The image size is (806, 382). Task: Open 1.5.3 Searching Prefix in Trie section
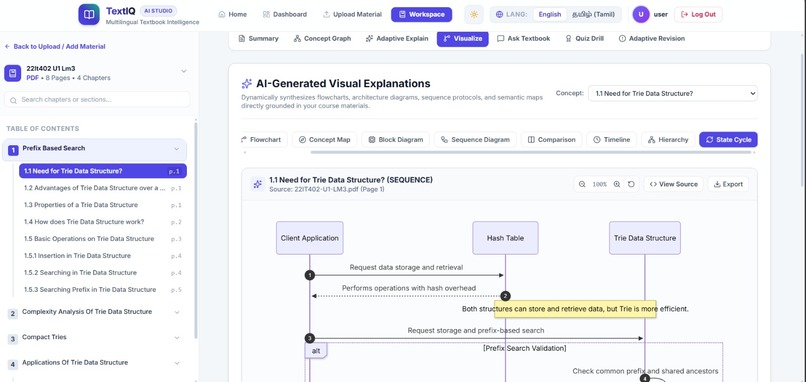pyautogui.click(x=103, y=290)
